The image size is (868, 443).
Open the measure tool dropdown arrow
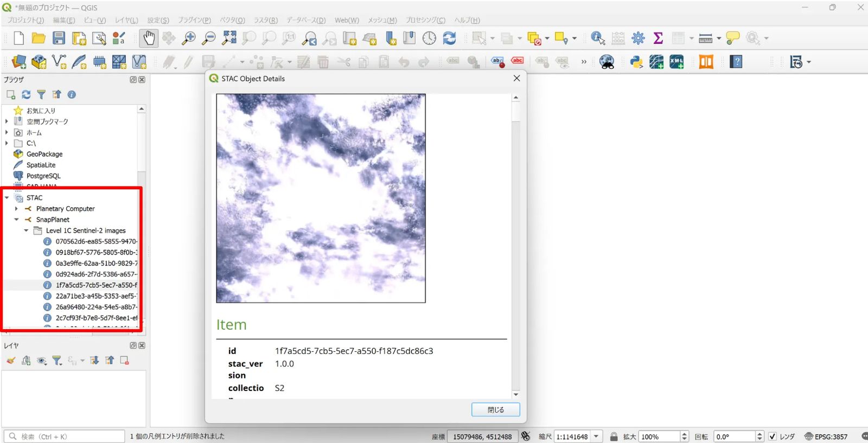(x=719, y=38)
